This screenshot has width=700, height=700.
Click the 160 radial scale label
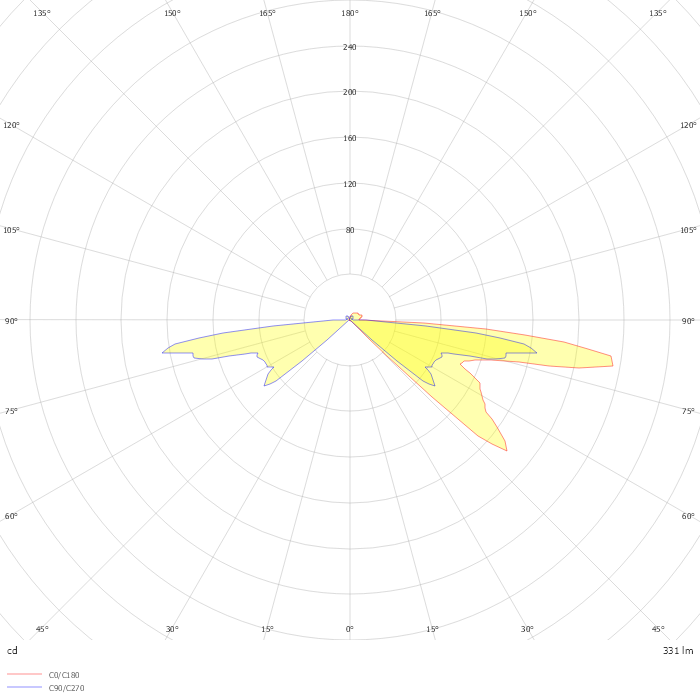pyautogui.click(x=350, y=138)
